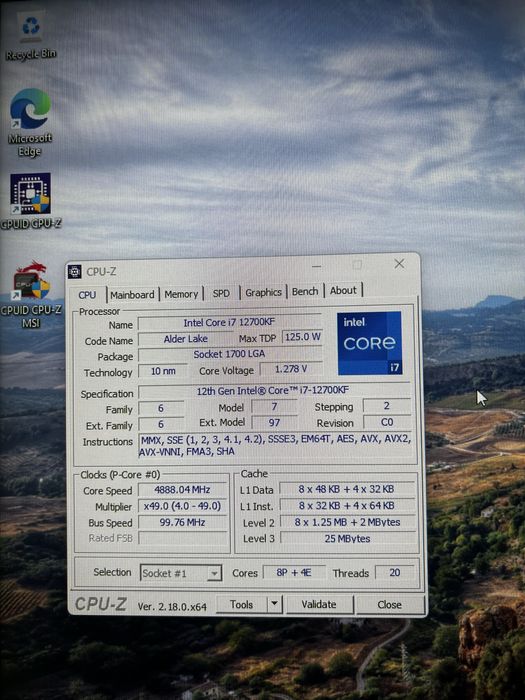Click the L1 Data cache value
Image resolution: width=525 pixels, height=700 pixels.
click(347, 489)
